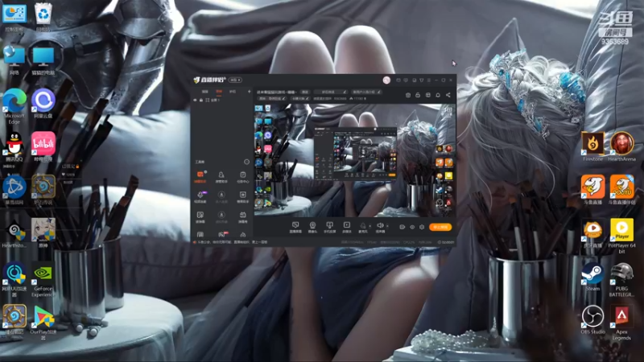Launch HearthArena from desktop

point(621,146)
